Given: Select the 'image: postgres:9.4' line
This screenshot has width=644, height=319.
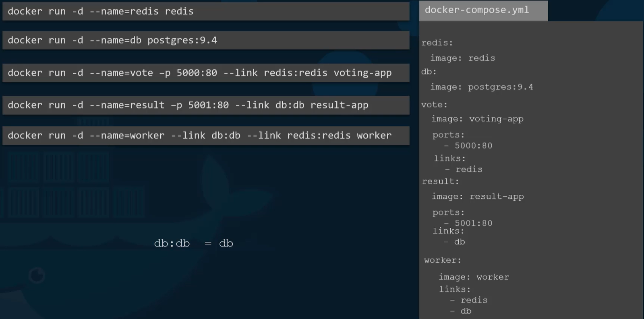Looking at the screenshot, I should pyautogui.click(x=482, y=87).
